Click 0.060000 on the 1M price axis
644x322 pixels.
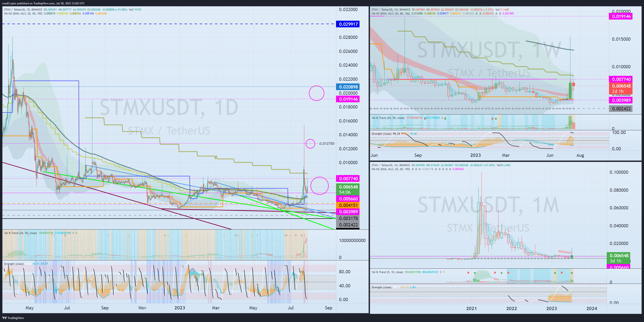pyautogui.click(x=619, y=208)
